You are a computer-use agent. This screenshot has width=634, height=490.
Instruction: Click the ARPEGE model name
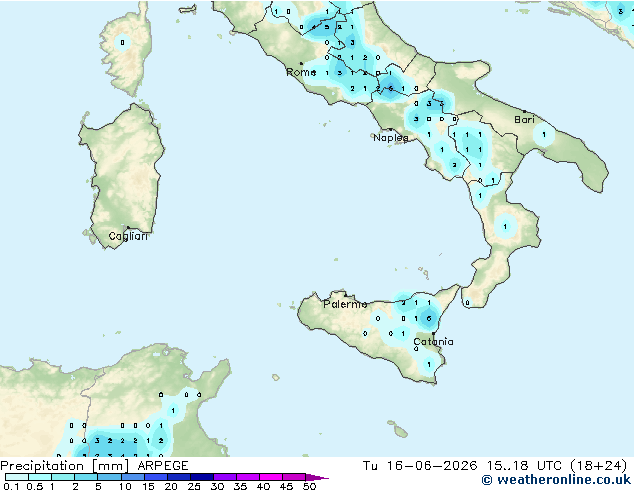[x=163, y=466]
